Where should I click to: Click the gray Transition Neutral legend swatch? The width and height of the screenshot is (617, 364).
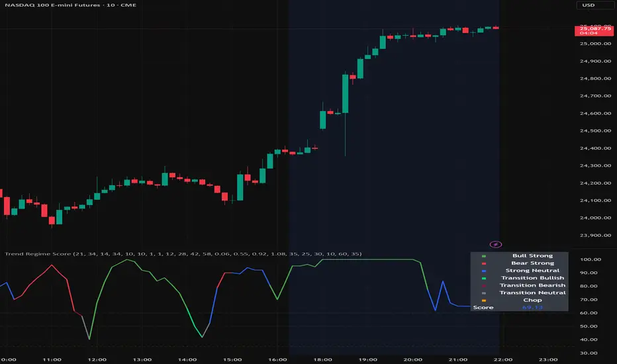point(484,293)
